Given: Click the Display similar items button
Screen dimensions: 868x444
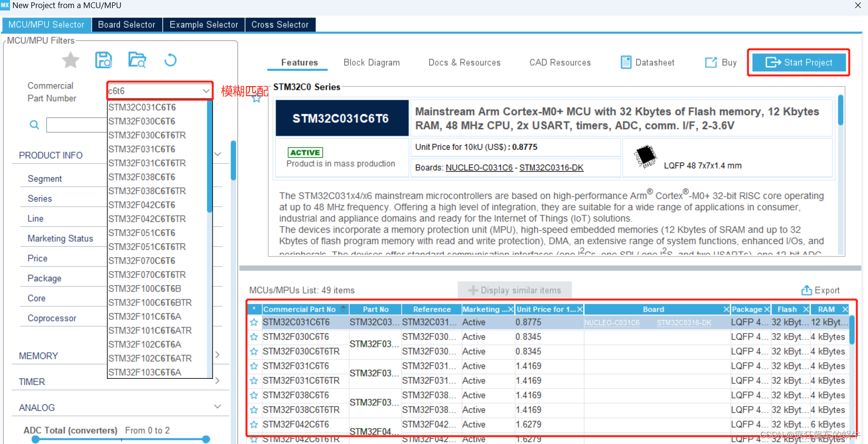Looking at the screenshot, I should [515, 290].
